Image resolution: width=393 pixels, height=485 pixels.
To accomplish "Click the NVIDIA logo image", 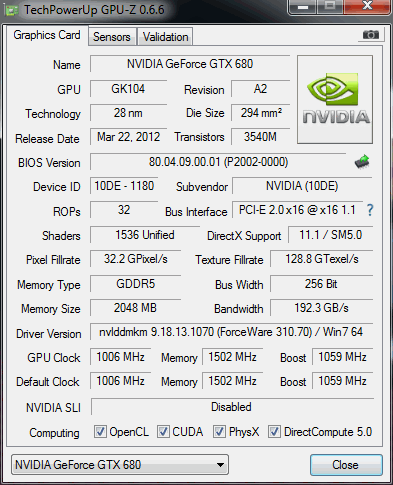I will click(335, 99).
